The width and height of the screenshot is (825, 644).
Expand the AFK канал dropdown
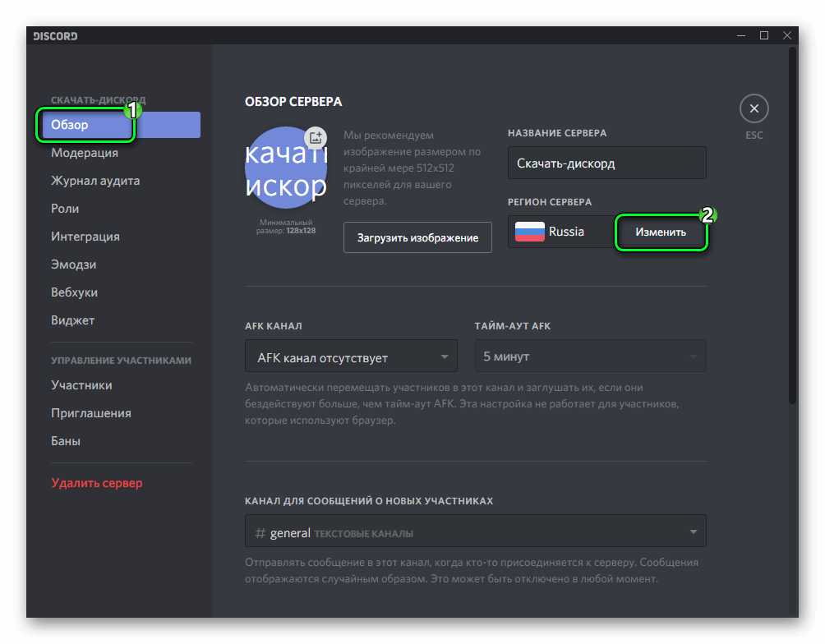coord(351,356)
